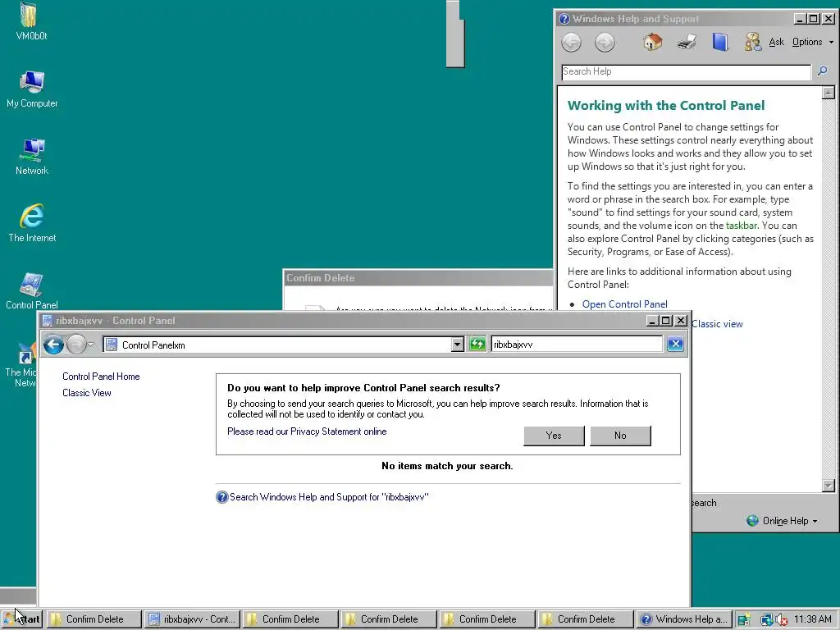
Task: Clear the search with blue X button
Action: pos(675,344)
